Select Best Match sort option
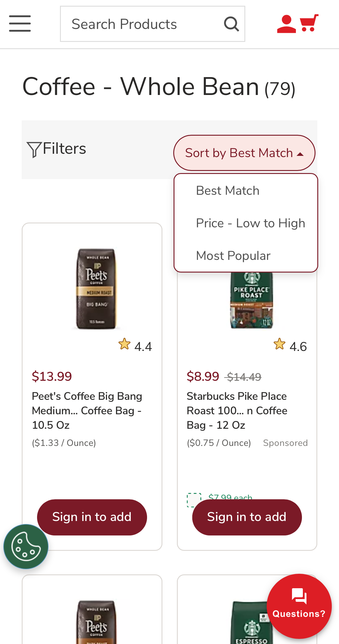339x644 pixels. point(228,191)
